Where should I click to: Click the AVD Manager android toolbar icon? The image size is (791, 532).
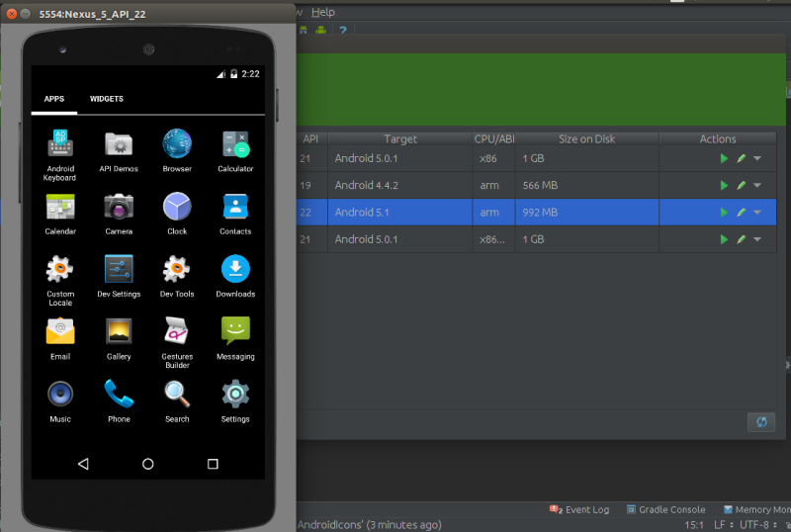point(304,30)
